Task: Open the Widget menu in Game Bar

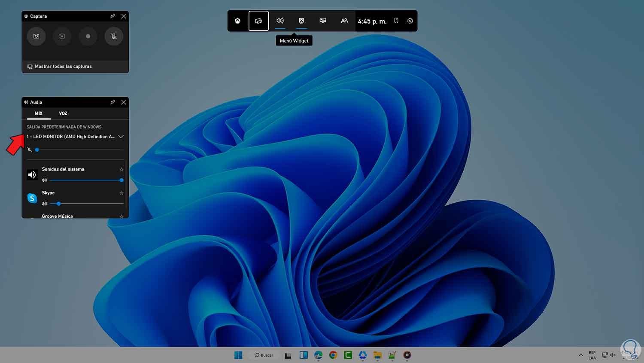Action: pyautogui.click(x=258, y=21)
